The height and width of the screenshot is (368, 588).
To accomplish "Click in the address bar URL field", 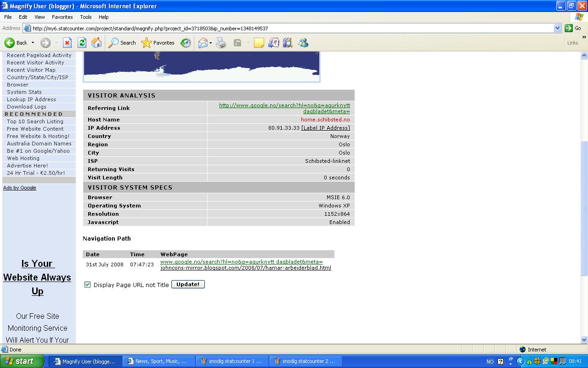I will point(292,28).
